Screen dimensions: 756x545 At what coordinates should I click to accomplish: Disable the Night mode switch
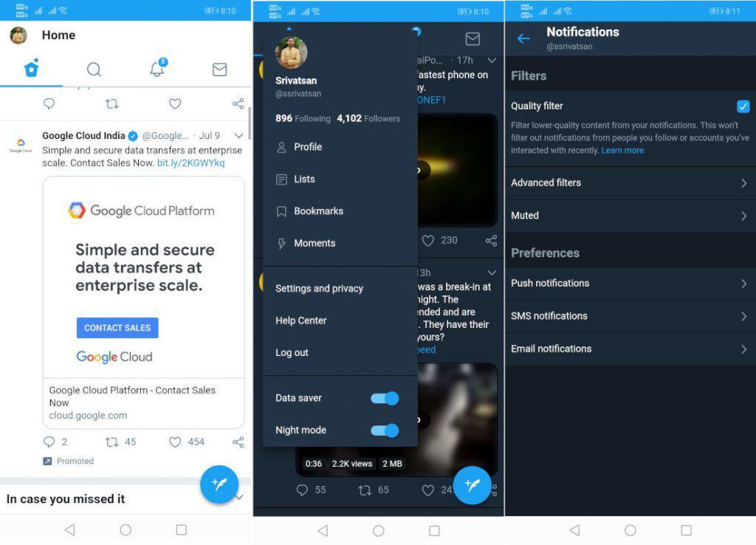tap(384, 431)
